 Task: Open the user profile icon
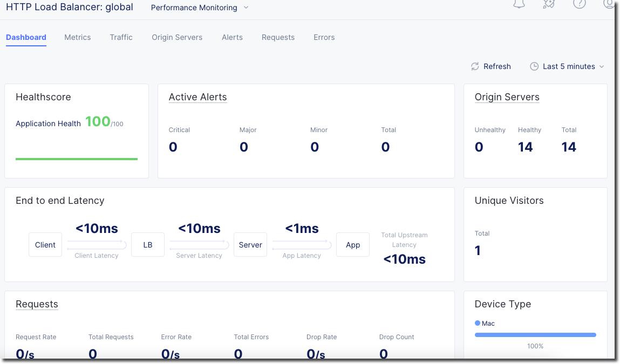click(608, 4)
